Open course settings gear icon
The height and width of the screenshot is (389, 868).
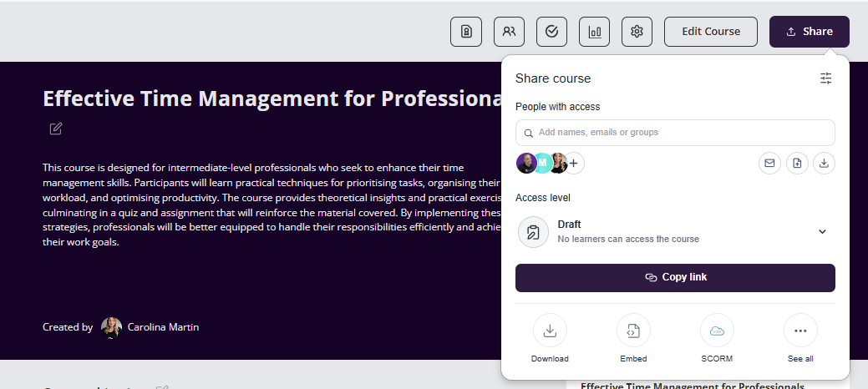(637, 32)
